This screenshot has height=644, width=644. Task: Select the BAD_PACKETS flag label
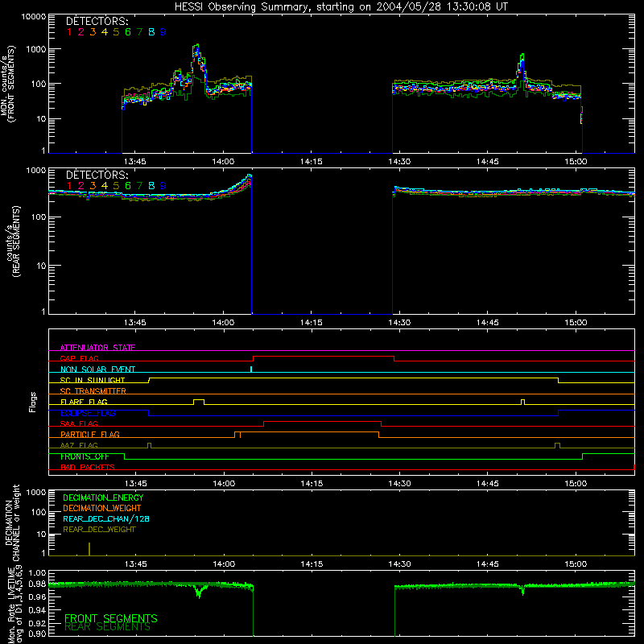(x=88, y=467)
